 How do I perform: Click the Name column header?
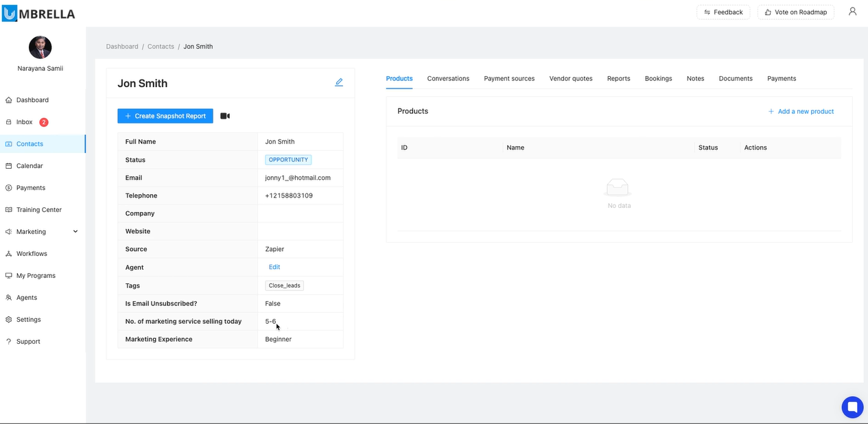[515, 148]
